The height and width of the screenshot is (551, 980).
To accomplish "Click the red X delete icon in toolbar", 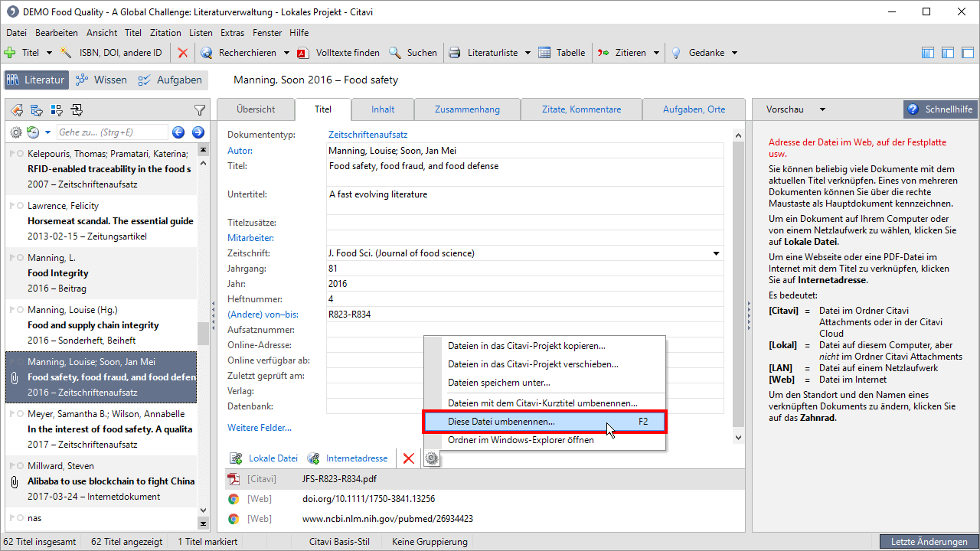I will point(182,53).
